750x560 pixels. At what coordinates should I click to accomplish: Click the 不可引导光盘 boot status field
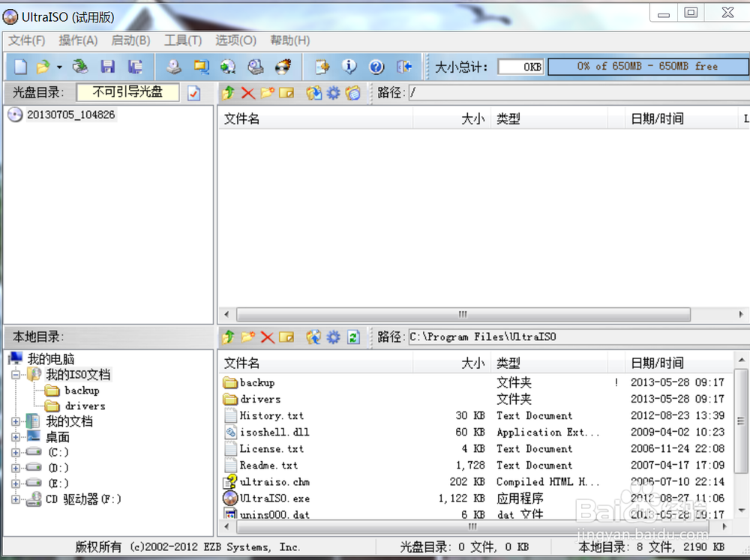(x=127, y=91)
